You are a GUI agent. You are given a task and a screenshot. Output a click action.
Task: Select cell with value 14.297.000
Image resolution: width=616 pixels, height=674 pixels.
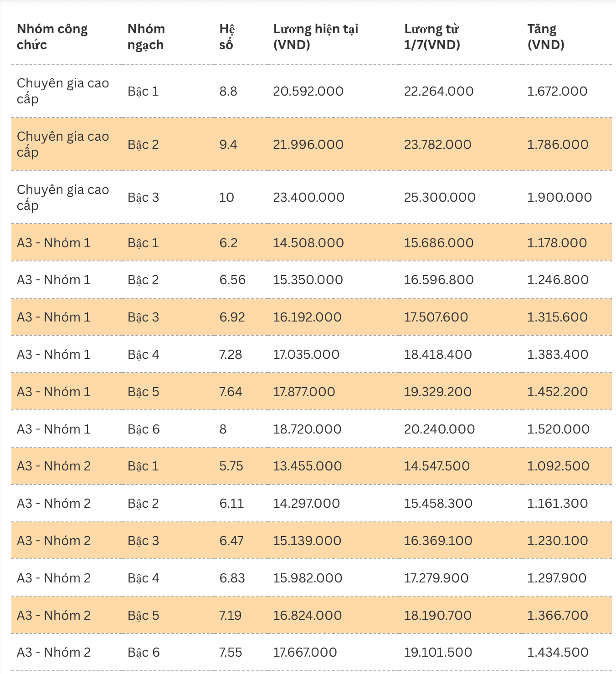point(306,503)
